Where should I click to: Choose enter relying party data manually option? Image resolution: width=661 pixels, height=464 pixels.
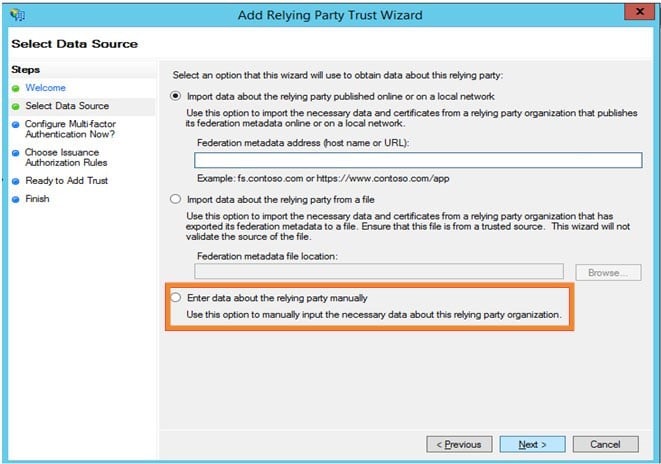point(179,298)
